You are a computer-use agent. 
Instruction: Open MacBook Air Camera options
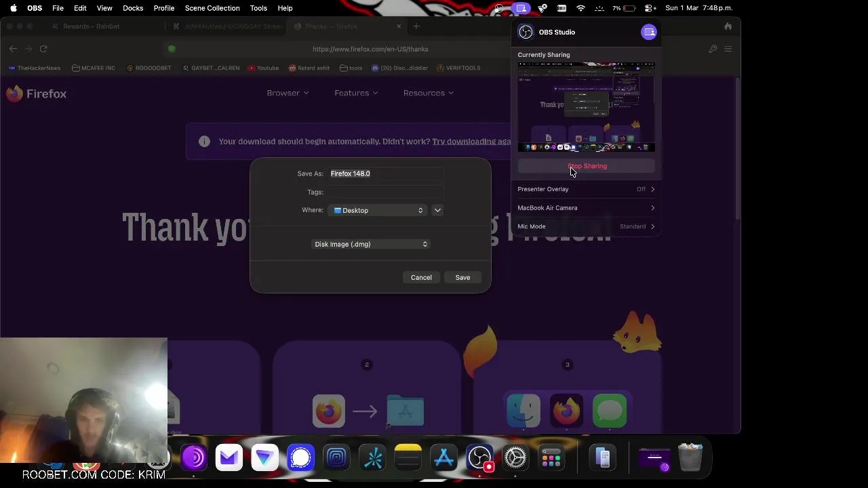click(x=587, y=208)
